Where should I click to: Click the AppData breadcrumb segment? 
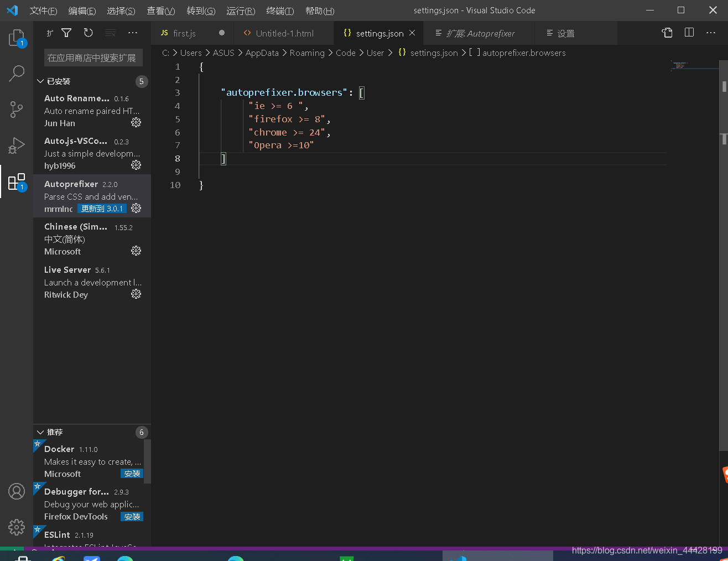click(262, 53)
